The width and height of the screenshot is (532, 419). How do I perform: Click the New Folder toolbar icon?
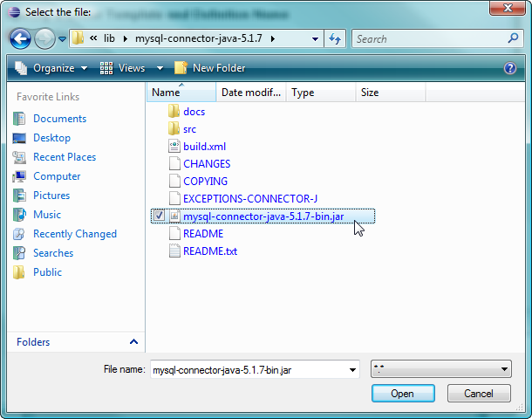[181, 68]
